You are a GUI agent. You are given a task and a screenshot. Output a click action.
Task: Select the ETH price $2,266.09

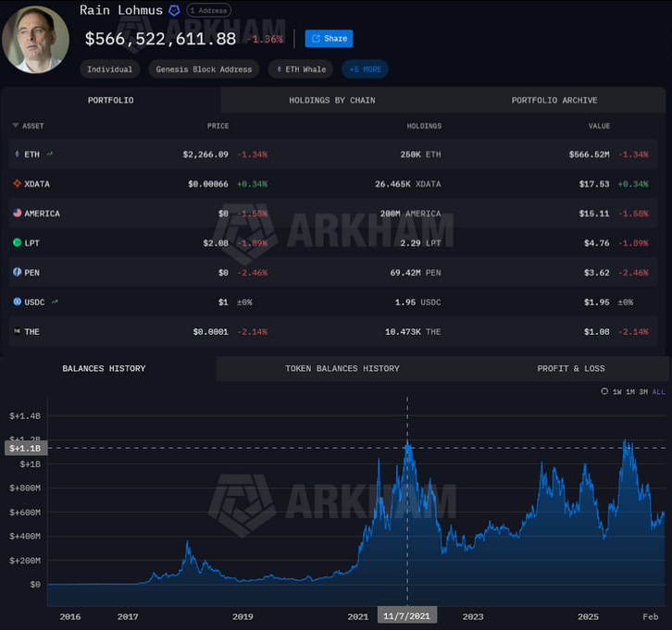(205, 154)
